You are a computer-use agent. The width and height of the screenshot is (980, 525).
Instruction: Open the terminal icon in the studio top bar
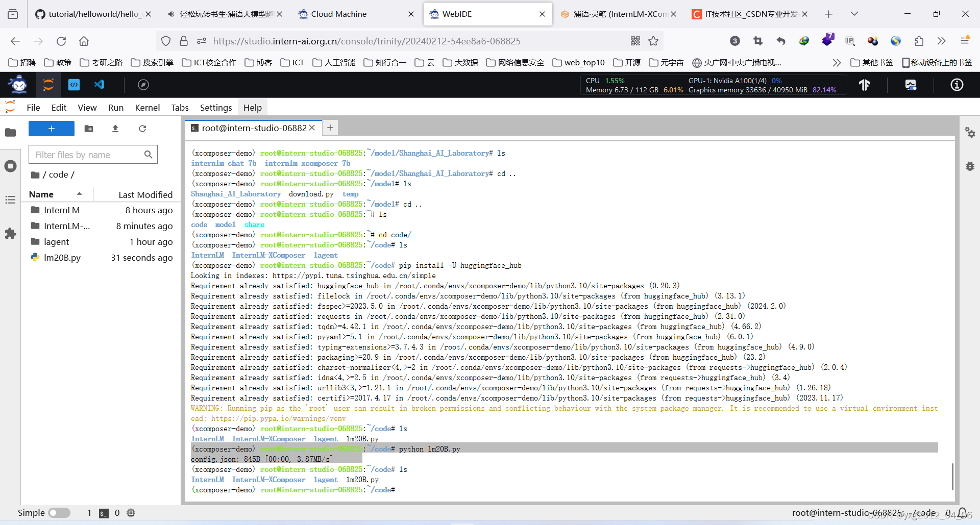[74, 85]
